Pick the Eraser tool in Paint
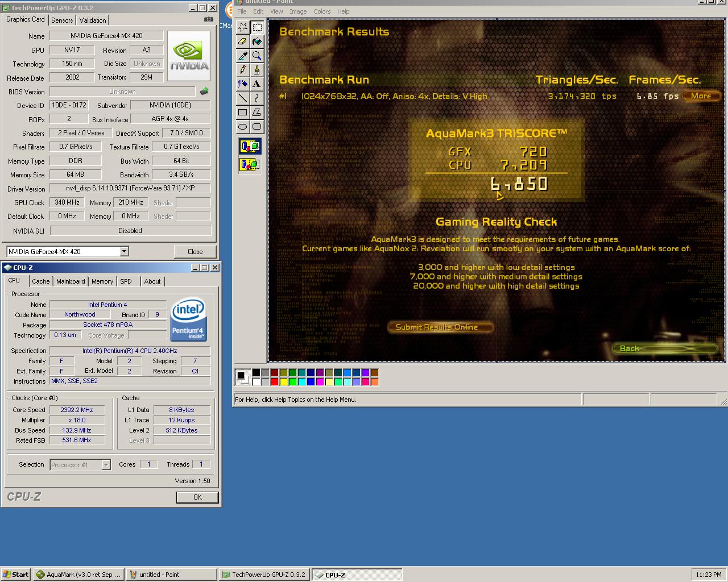 (243, 41)
